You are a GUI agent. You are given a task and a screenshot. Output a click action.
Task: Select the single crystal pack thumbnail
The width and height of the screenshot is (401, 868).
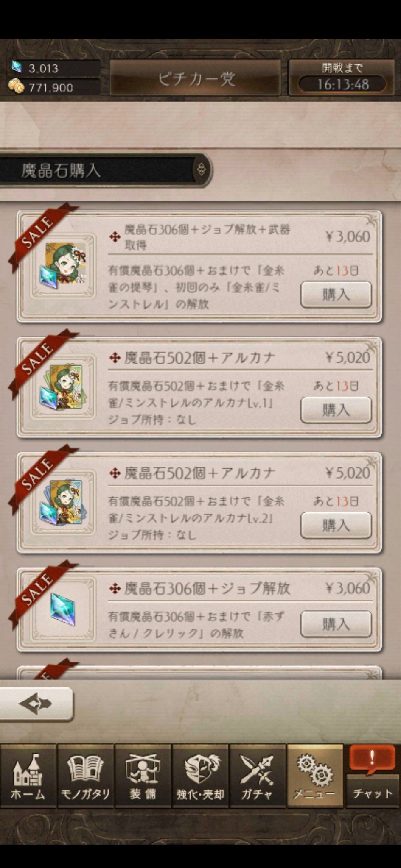pyautogui.click(x=63, y=610)
